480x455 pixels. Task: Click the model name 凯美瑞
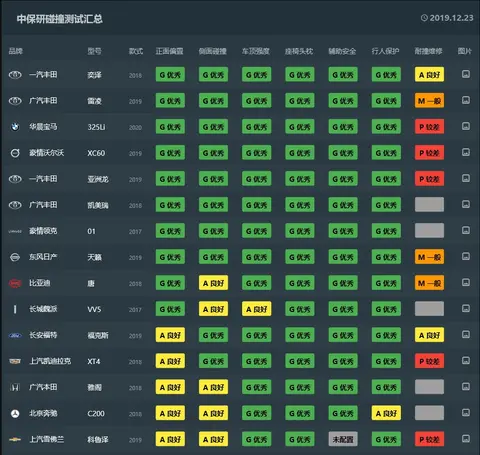(x=98, y=205)
